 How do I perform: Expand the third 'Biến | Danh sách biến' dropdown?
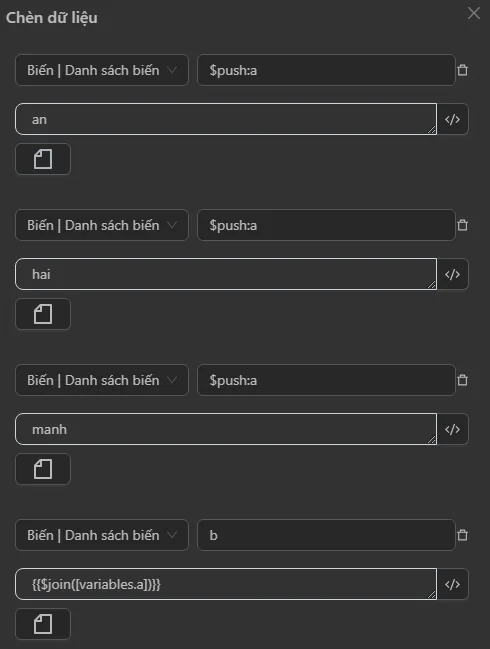click(x=102, y=380)
